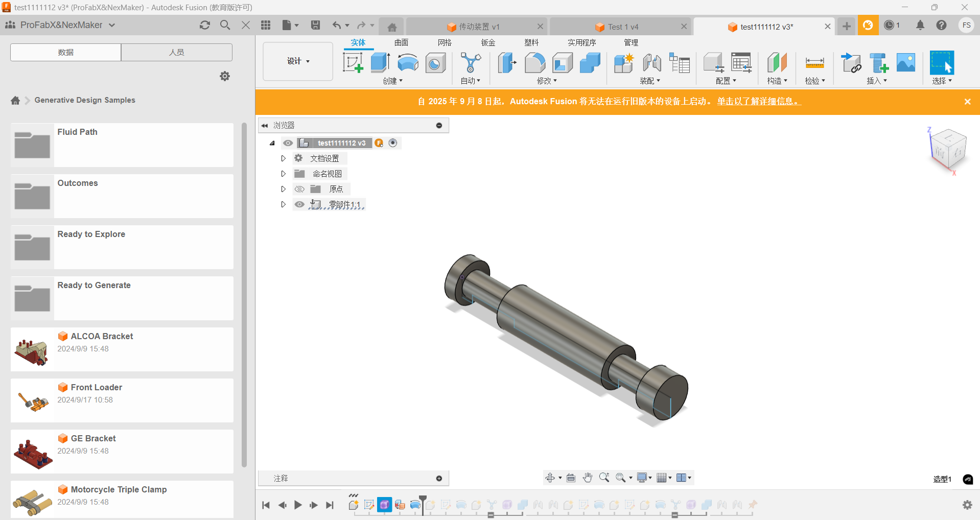Click the Fillet tool icon
The width and height of the screenshot is (980, 520).
pyautogui.click(x=534, y=63)
